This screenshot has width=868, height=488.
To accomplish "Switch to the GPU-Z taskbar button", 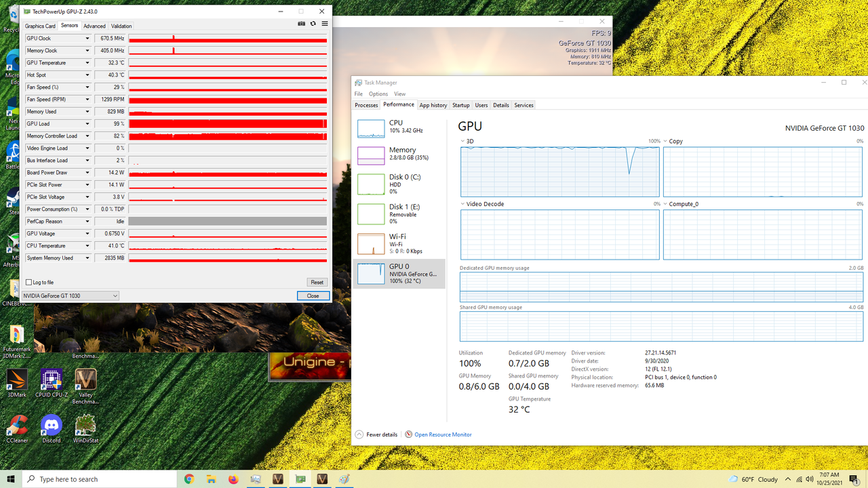I will (x=300, y=479).
